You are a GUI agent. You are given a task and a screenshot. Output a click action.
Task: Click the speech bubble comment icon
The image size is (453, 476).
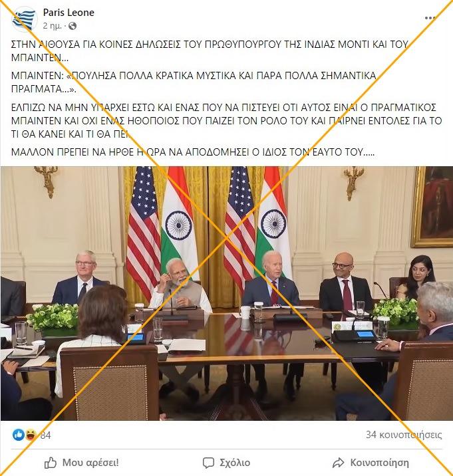(208, 463)
